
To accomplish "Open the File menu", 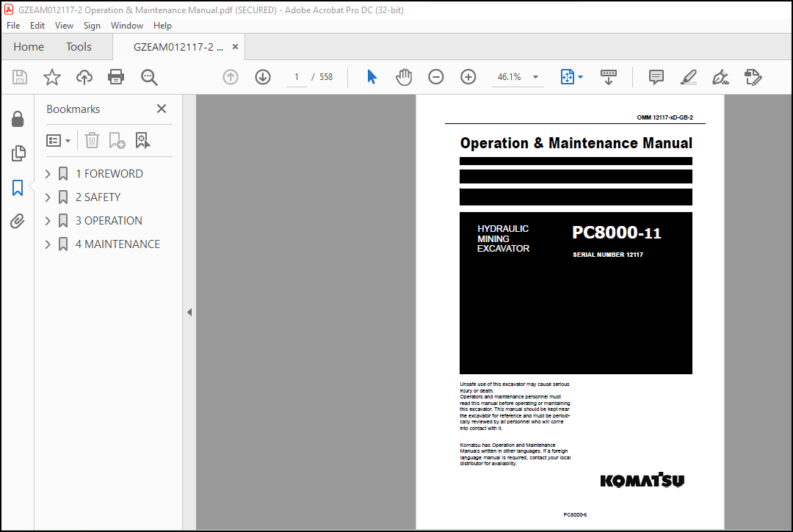I will click(x=13, y=25).
